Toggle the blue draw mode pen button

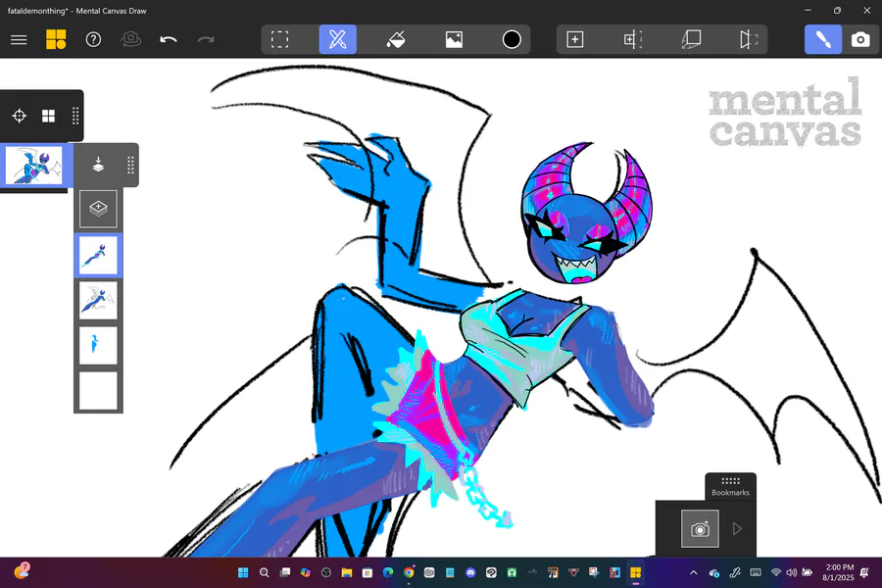tap(823, 39)
